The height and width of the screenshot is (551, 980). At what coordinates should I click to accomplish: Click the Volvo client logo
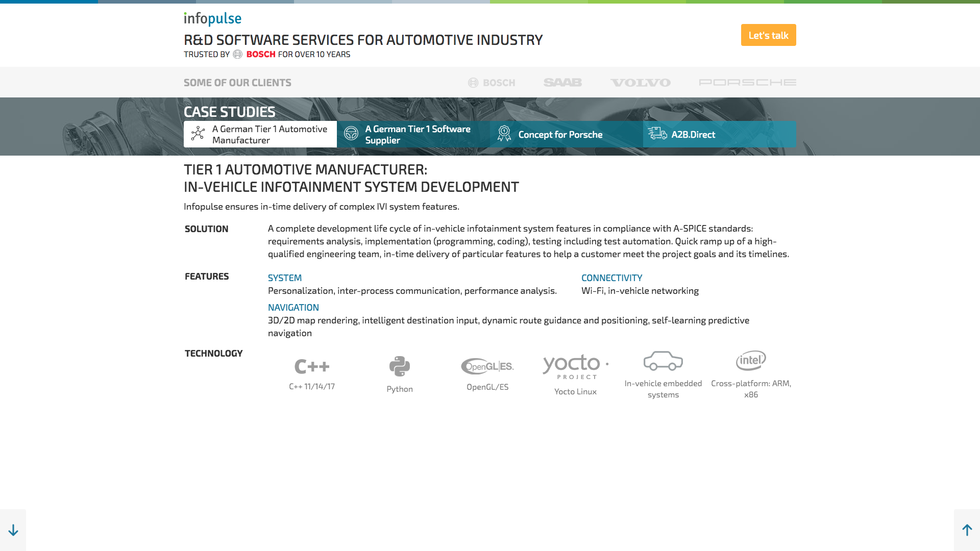tap(641, 83)
